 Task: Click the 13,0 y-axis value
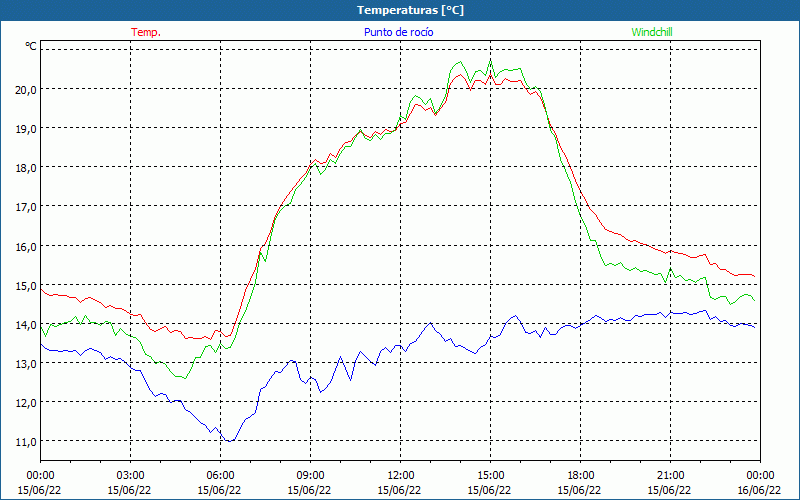tap(26, 364)
